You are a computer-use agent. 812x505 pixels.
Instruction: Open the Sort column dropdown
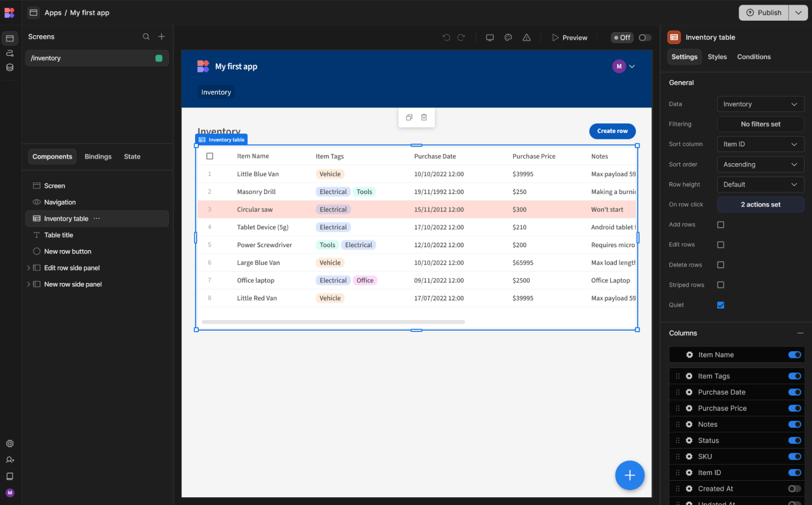(760, 144)
